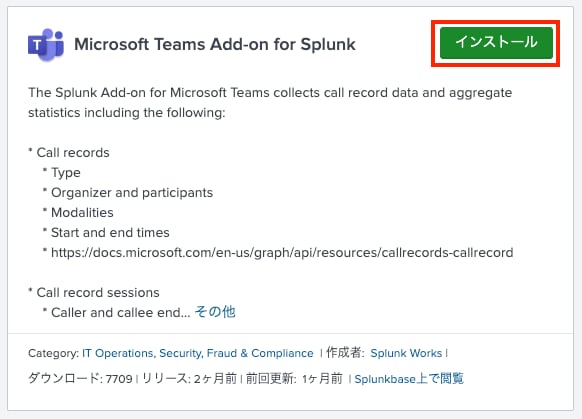The height and width of the screenshot is (419, 582).
Task: Open Security, Fraud & Compliance category link
Action: click(x=236, y=353)
